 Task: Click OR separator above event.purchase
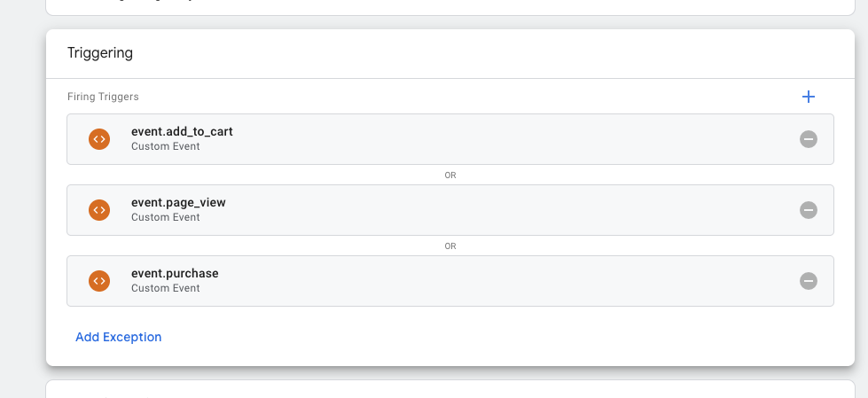tap(450, 246)
